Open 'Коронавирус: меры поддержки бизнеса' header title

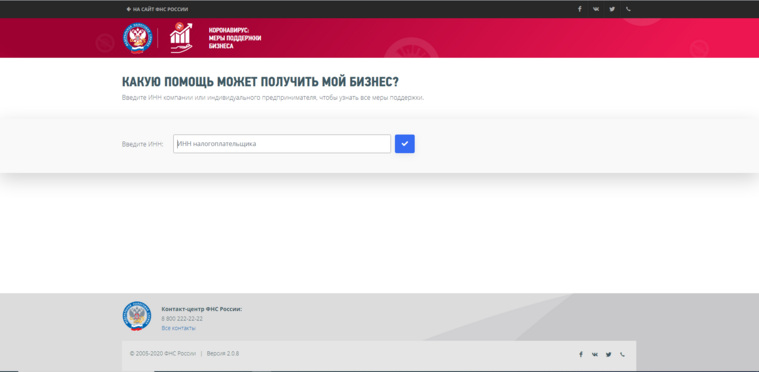(x=235, y=38)
